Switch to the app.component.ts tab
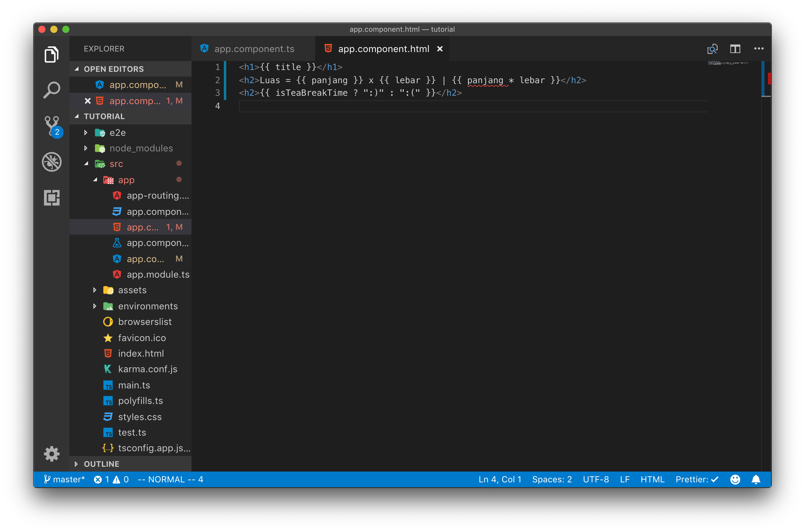This screenshot has width=805, height=532. click(x=253, y=49)
